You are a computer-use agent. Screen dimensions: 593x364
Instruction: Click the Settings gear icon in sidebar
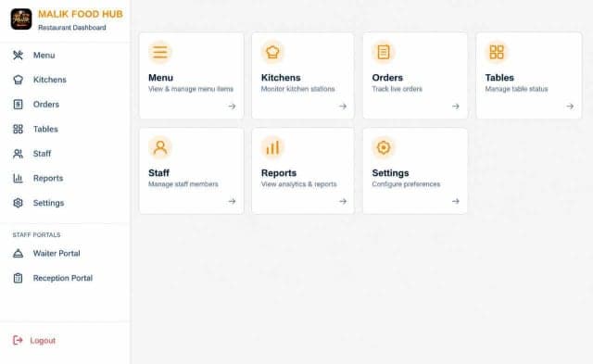click(18, 203)
